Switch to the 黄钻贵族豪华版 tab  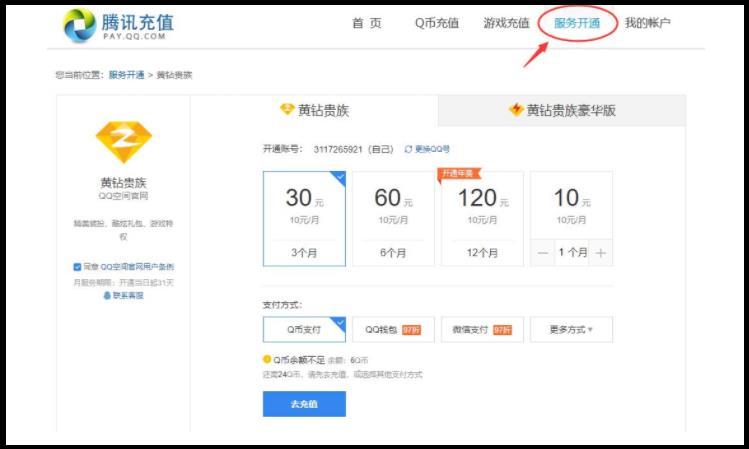tap(562, 110)
